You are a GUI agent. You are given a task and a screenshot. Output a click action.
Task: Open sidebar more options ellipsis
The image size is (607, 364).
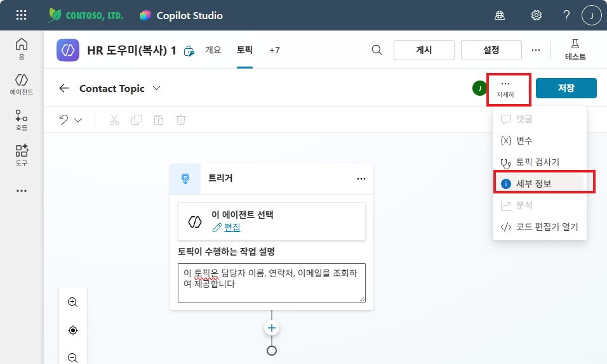(x=22, y=191)
